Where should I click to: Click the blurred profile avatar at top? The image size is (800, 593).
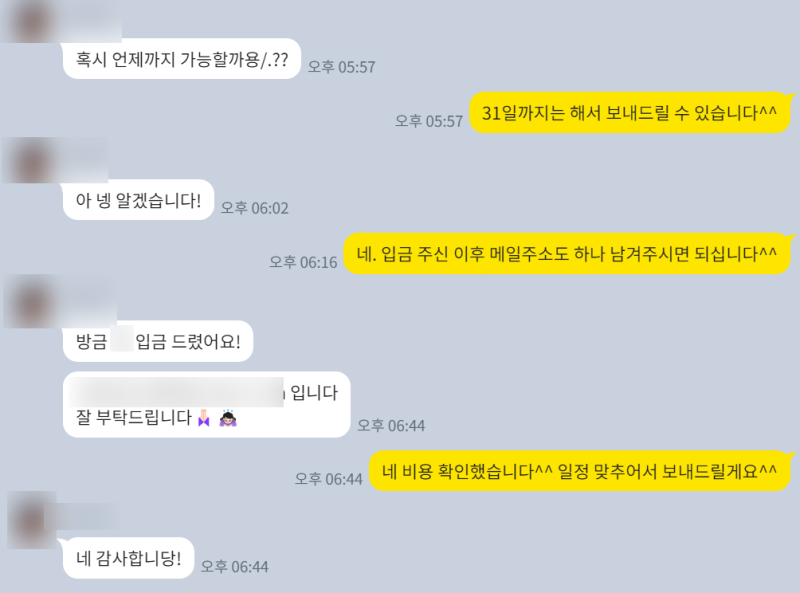click(32, 21)
